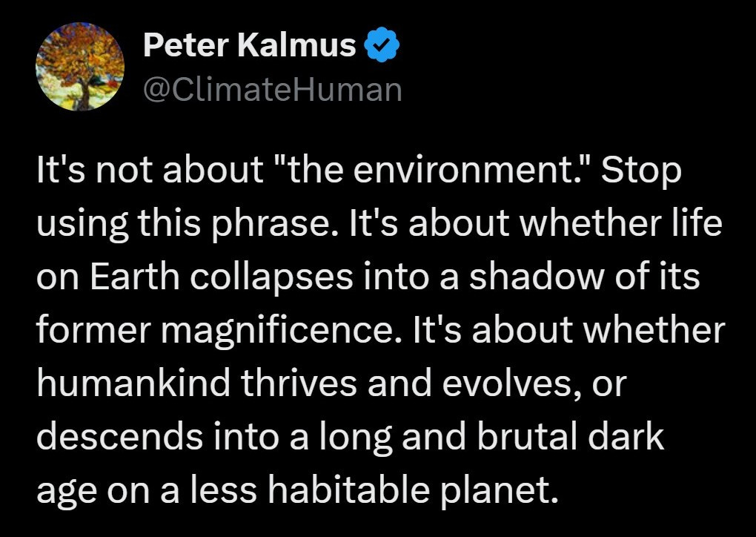Click "long and brutal dark" phrase
Screen dimensions: 756x537
(x=491, y=438)
